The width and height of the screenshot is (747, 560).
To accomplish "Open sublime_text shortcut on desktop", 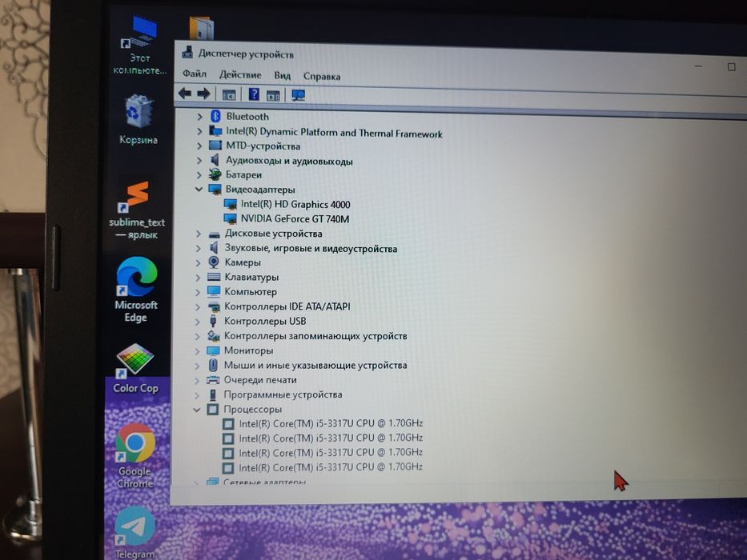I will click(137, 210).
